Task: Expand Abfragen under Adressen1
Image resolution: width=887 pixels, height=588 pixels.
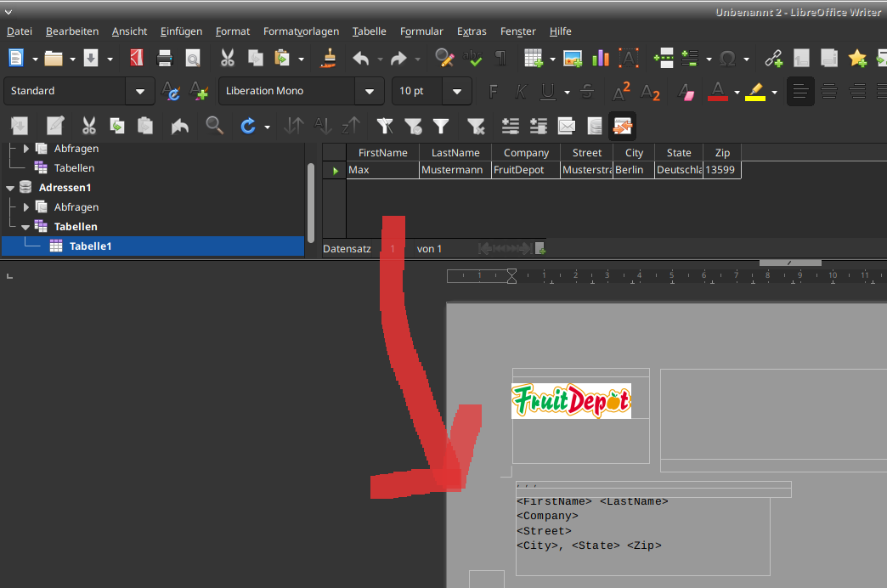Action: (x=26, y=207)
